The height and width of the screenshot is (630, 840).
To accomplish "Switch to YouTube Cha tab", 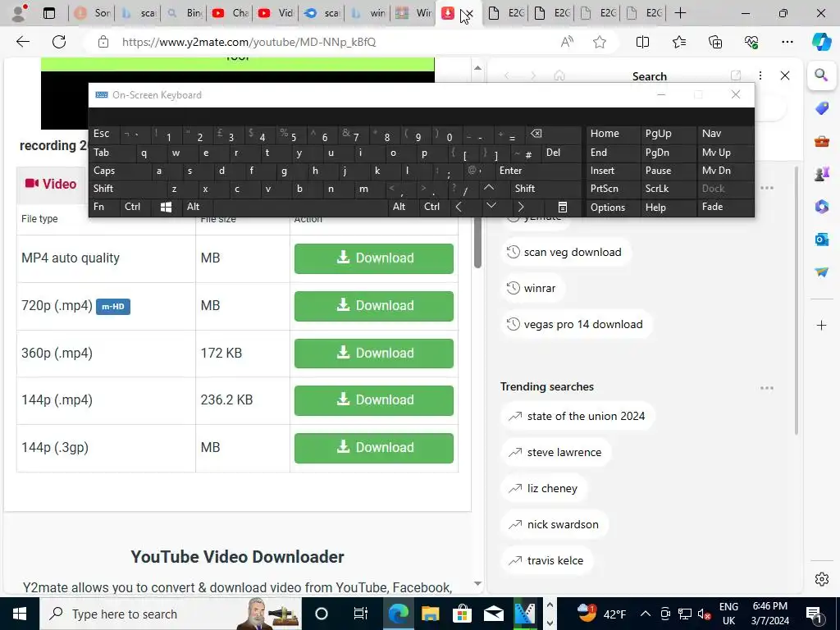I will click(230, 13).
